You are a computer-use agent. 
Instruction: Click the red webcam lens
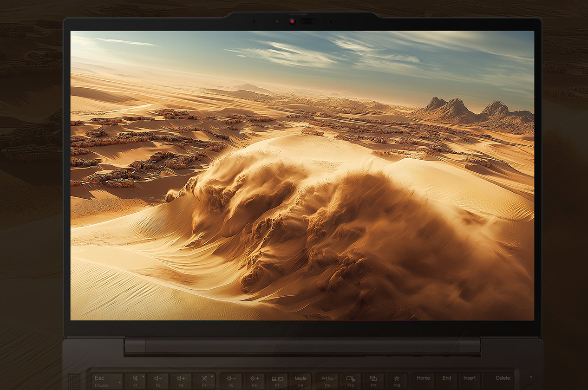pos(293,21)
